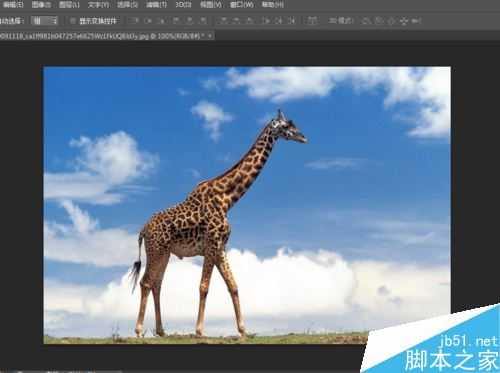Open the 图层(L) Layer menu
500x373 pixels.
click(x=69, y=5)
